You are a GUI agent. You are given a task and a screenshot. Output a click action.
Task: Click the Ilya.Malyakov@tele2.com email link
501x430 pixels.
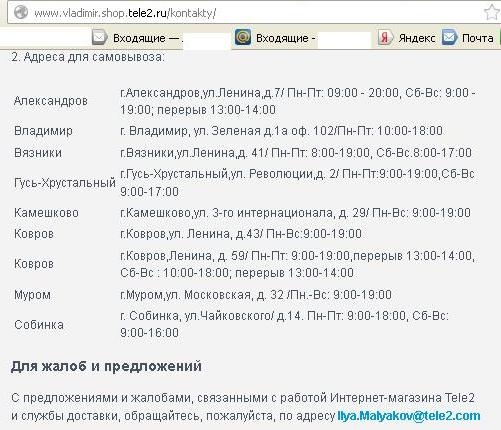tap(409, 416)
